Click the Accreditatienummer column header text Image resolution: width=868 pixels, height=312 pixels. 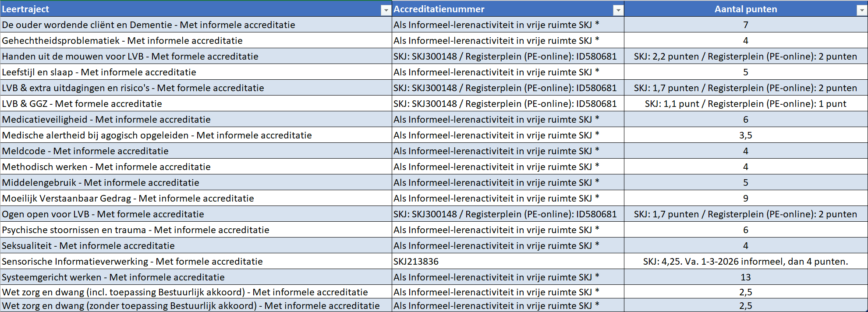(439, 9)
